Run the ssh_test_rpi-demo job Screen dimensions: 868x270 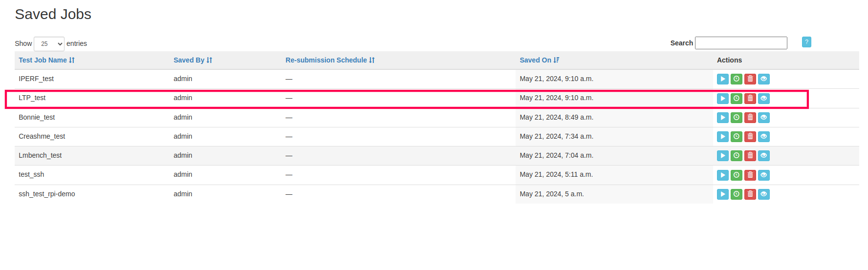(x=722, y=194)
